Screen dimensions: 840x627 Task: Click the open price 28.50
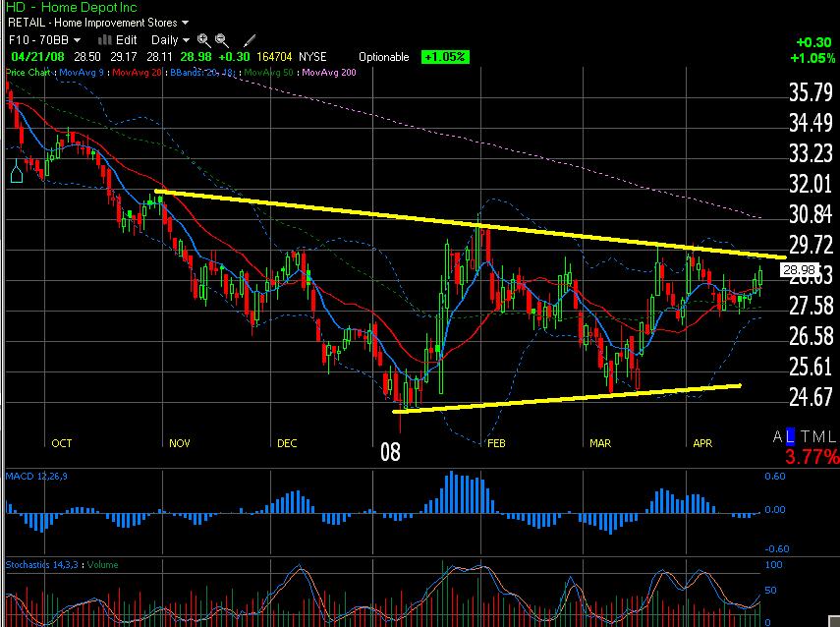point(87,57)
